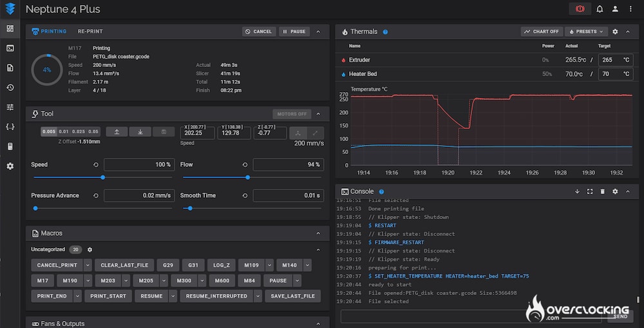Select the 0.05 Z offset increment

click(93, 131)
